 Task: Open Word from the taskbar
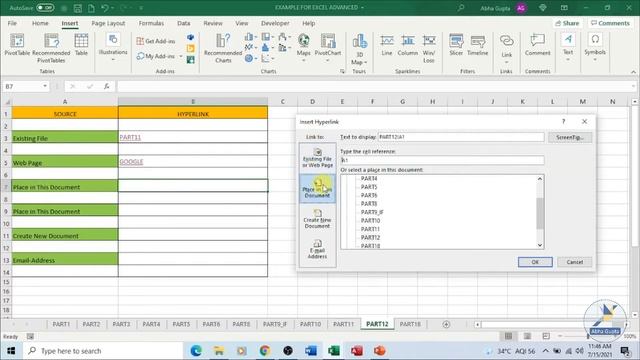point(311,351)
